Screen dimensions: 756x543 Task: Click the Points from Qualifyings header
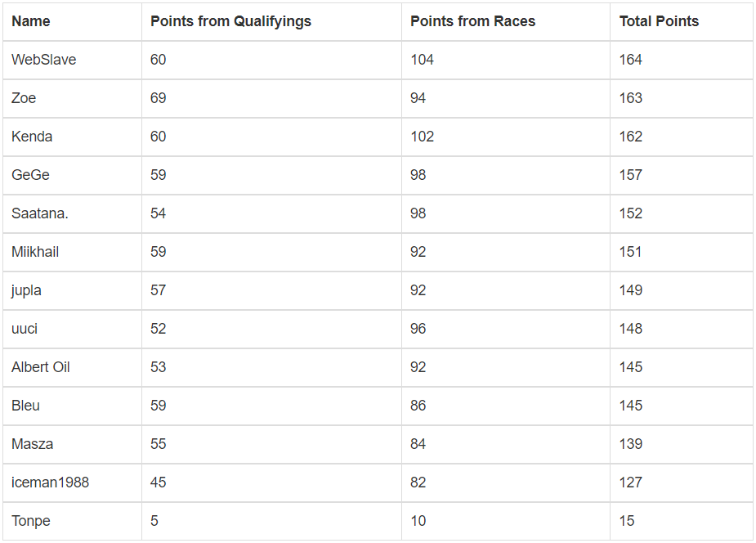click(230, 21)
